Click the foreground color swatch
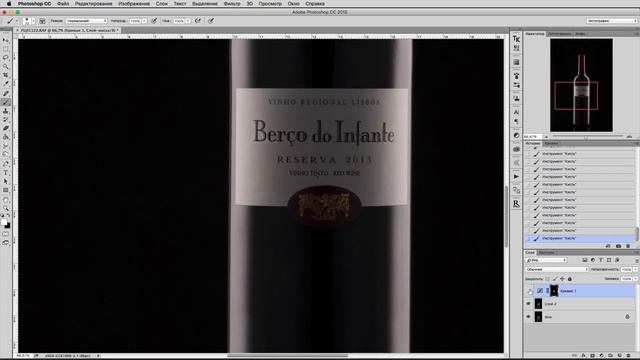Viewport: 640px width, 360px height. coord(4,222)
